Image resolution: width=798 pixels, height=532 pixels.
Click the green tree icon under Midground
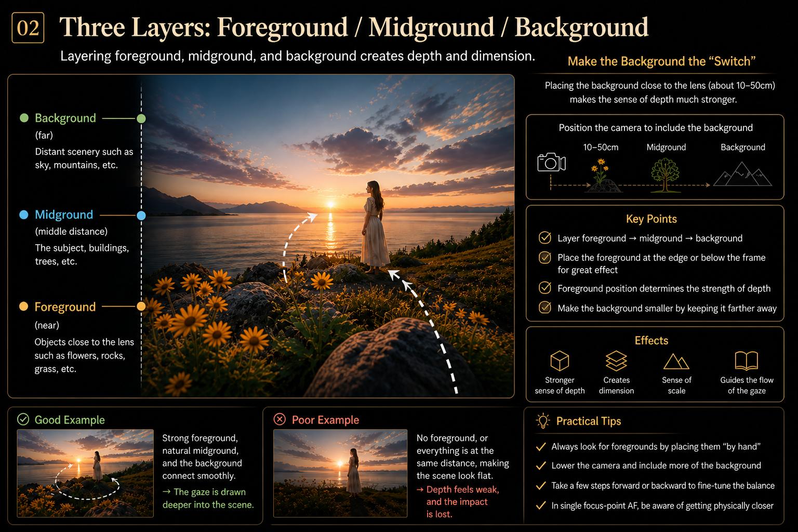(666, 175)
